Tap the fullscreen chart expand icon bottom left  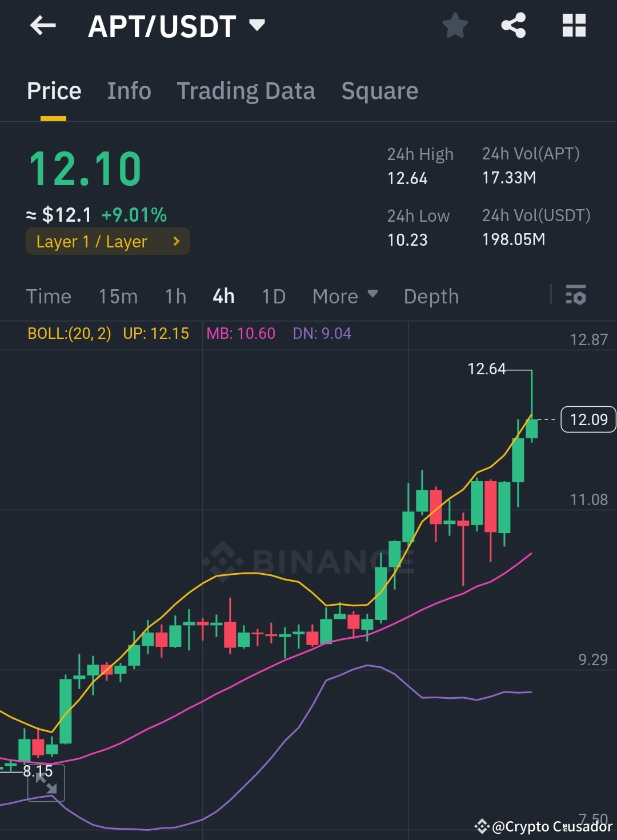coord(46,783)
